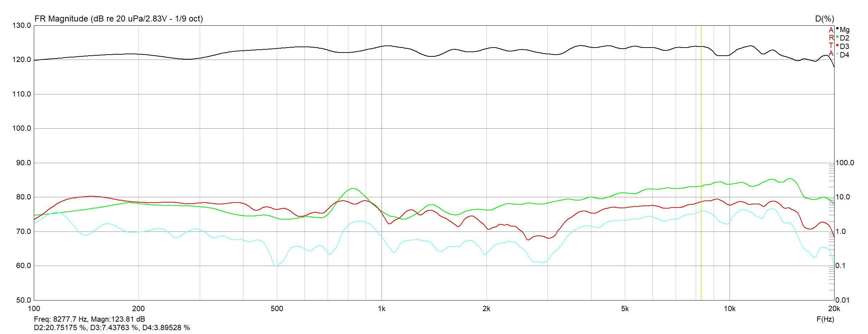Click the cyan D4 legend color square
The width and height of the screenshot is (868, 334).
(x=837, y=54)
